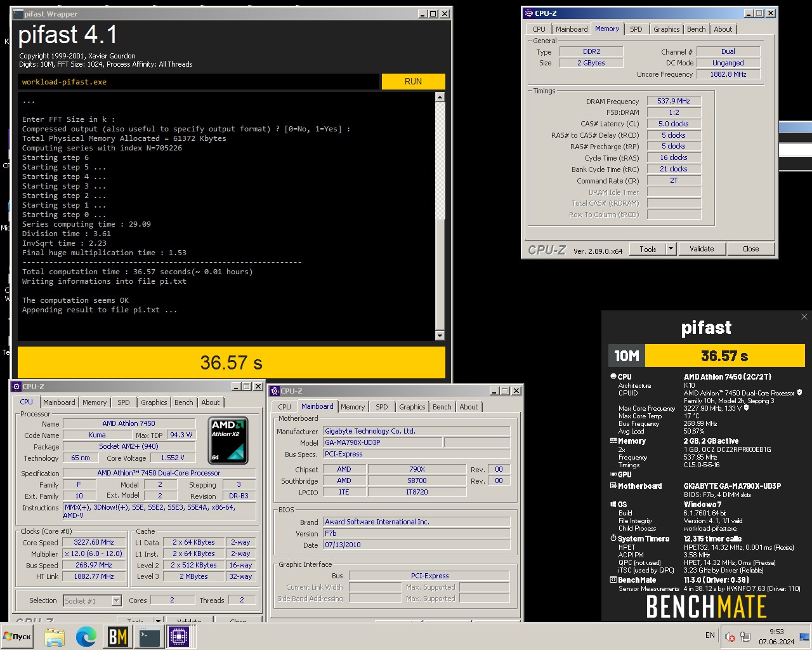The image size is (812, 650).
Task: Click the workload-pifast.exe input field
Action: pos(198,82)
